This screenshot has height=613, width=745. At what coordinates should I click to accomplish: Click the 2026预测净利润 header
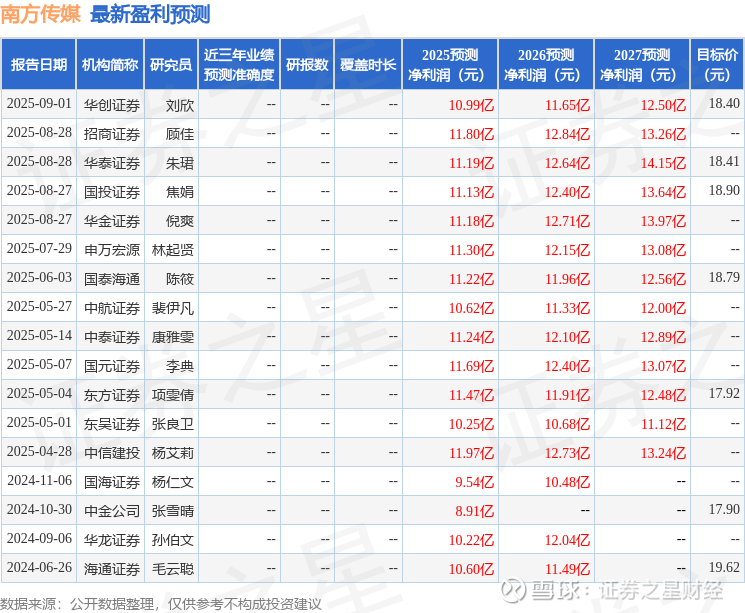(545, 65)
